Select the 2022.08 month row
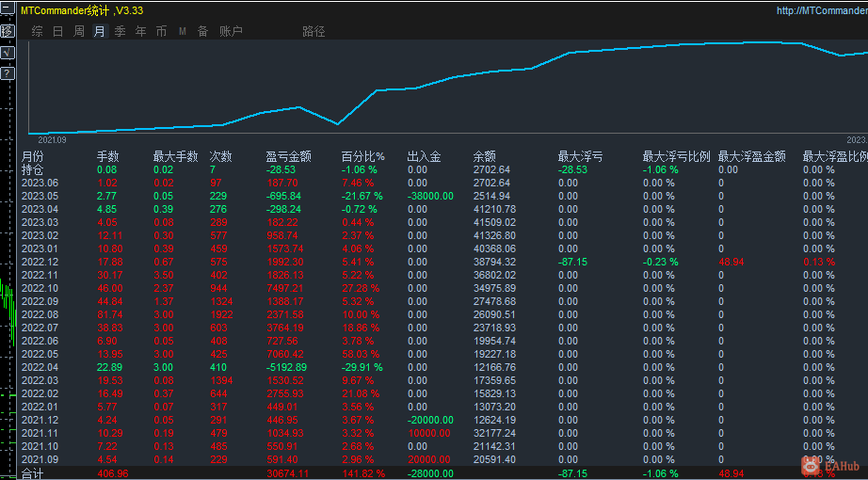This screenshot has height=480, width=868. point(40,314)
